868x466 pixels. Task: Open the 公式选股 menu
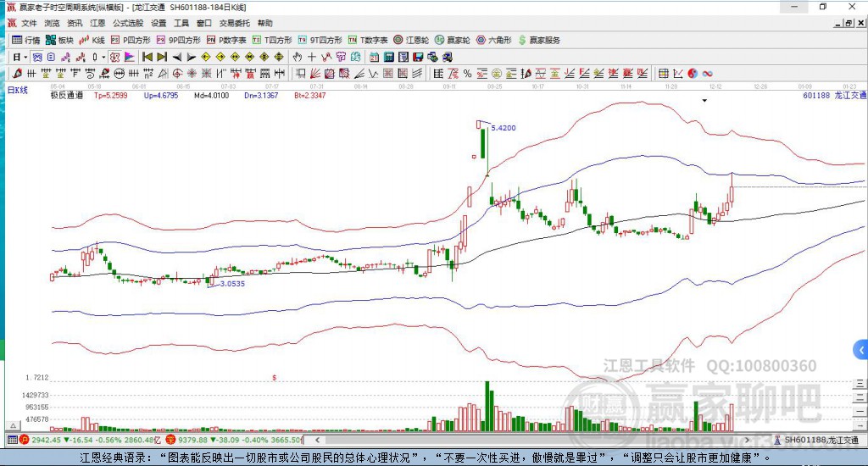point(128,23)
